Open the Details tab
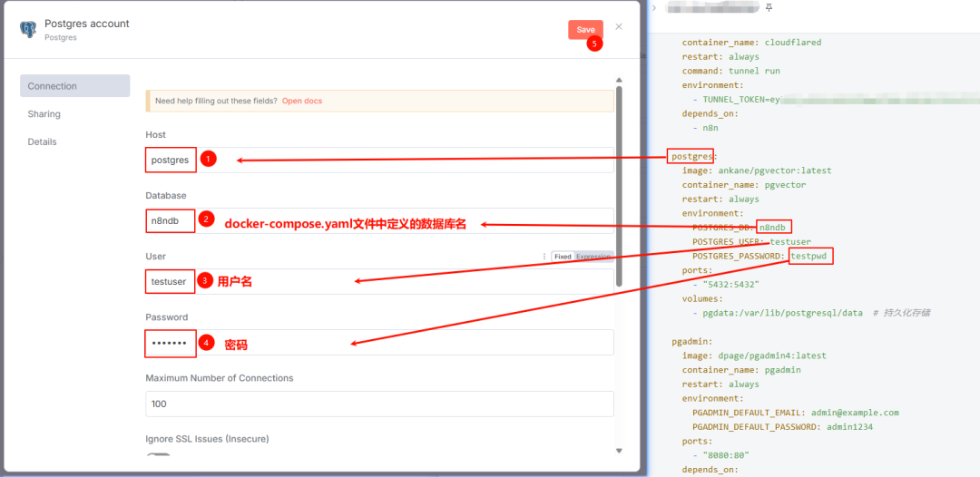 [42, 141]
